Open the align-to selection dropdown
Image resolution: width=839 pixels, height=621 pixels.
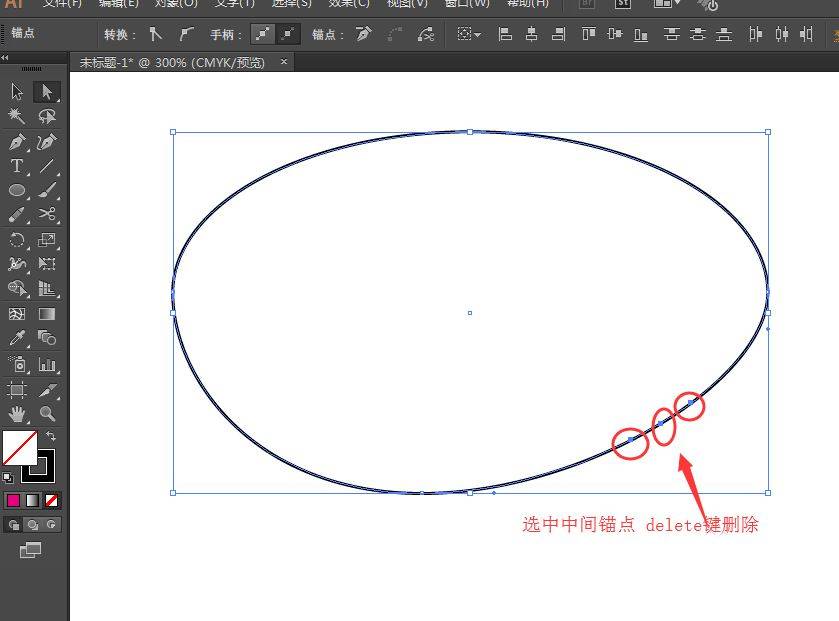click(x=468, y=34)
